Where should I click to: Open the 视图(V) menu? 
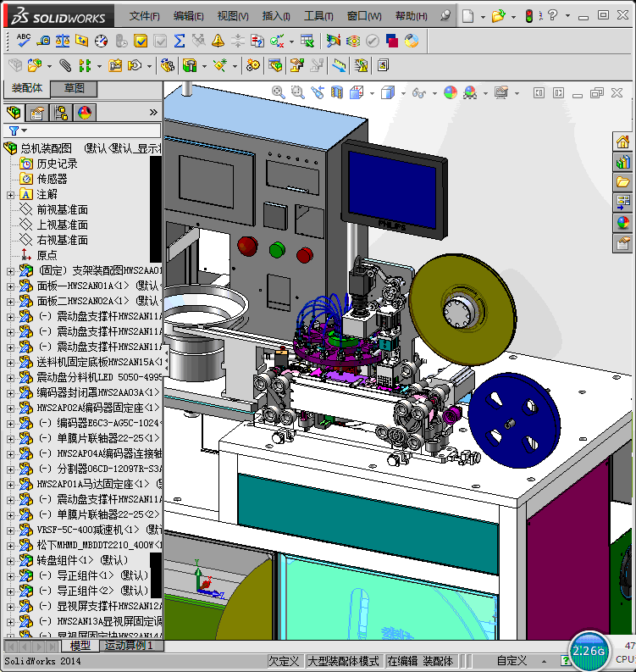coord(233,16)
